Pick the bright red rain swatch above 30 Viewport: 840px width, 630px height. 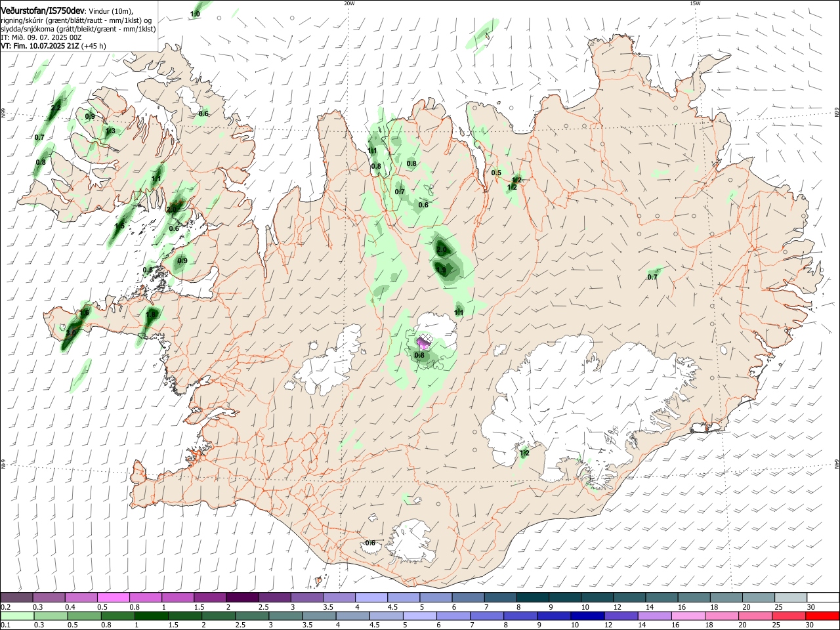click(823, 616)
